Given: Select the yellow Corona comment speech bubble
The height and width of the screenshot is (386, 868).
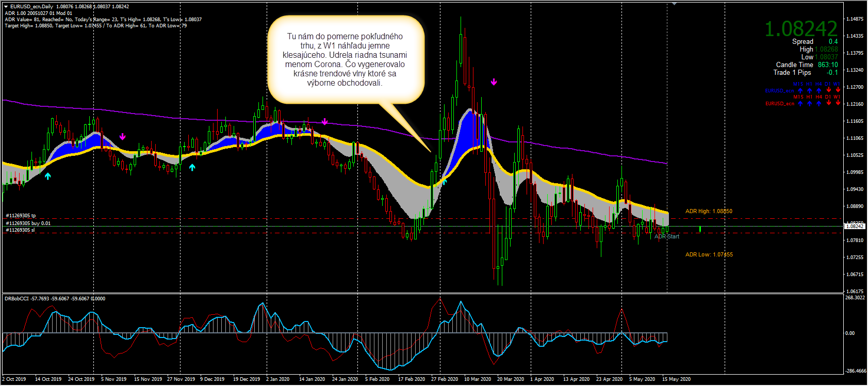Looking at the screenshot, I should click(x=345, y=59).
